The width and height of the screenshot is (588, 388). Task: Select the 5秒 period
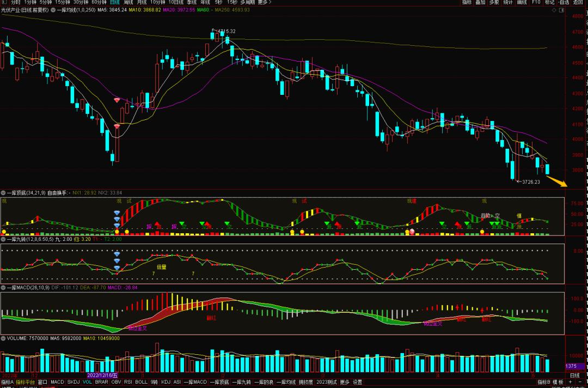click(218, 2)
